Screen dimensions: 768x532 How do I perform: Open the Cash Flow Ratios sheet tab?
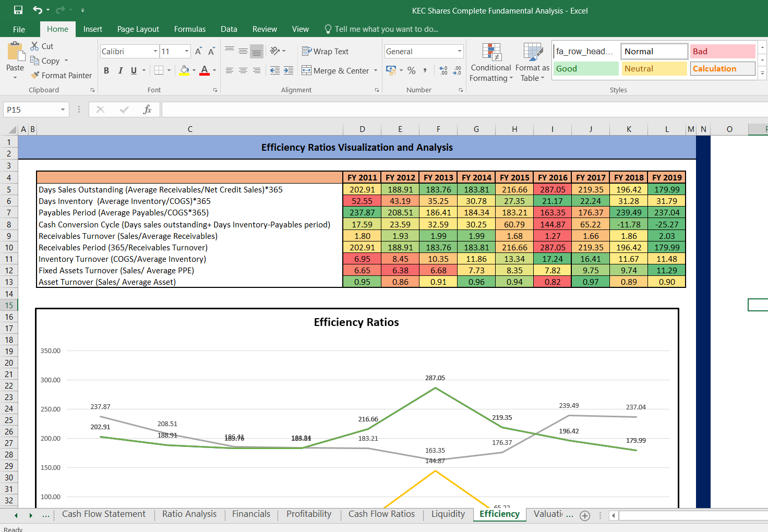point(382,514)
